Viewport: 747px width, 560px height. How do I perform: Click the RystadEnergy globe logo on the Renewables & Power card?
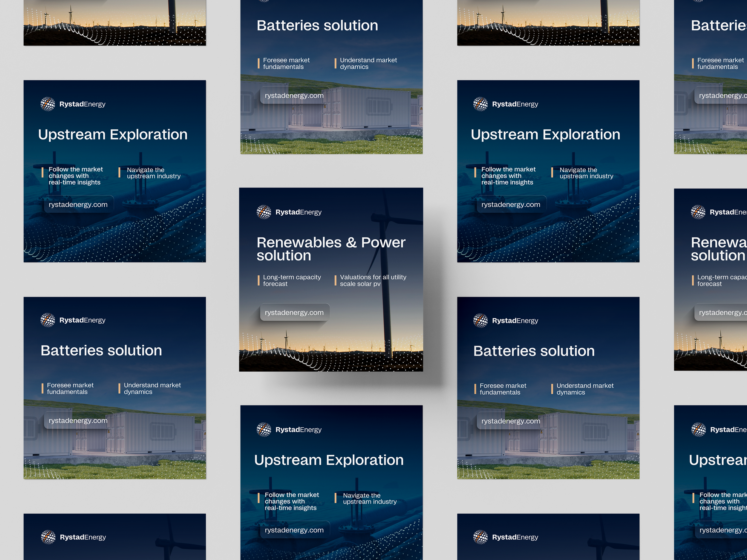(x=264, y=212)
